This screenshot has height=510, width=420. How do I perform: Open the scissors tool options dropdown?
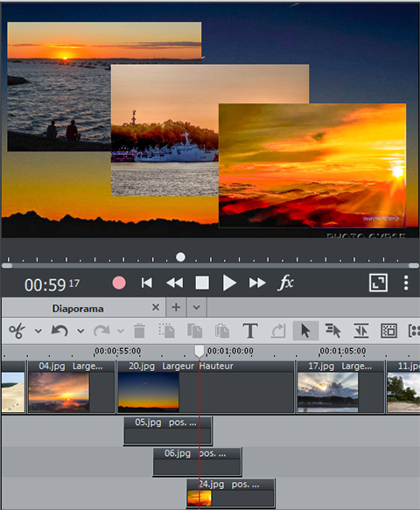(38, 332)
